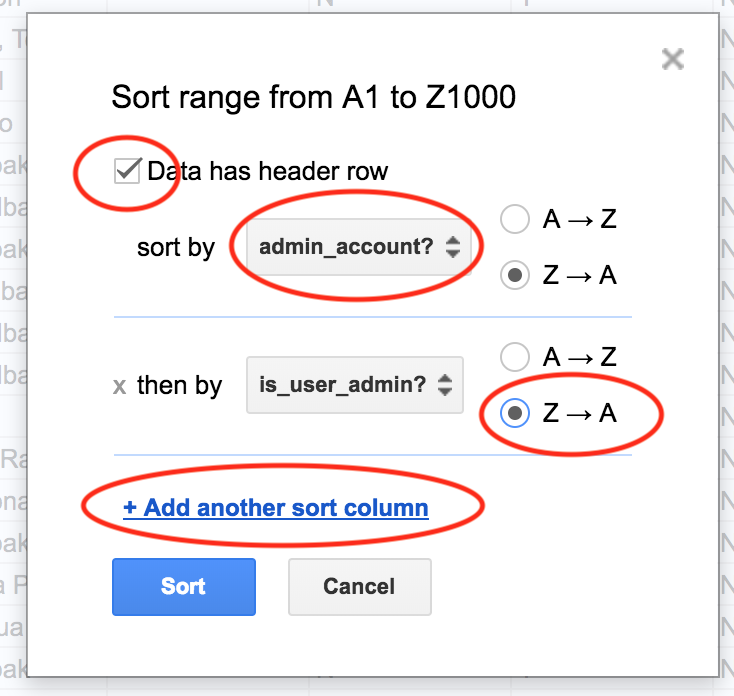Close the Sort range dialog with X
734x696 pixels.
pos(673,59)
